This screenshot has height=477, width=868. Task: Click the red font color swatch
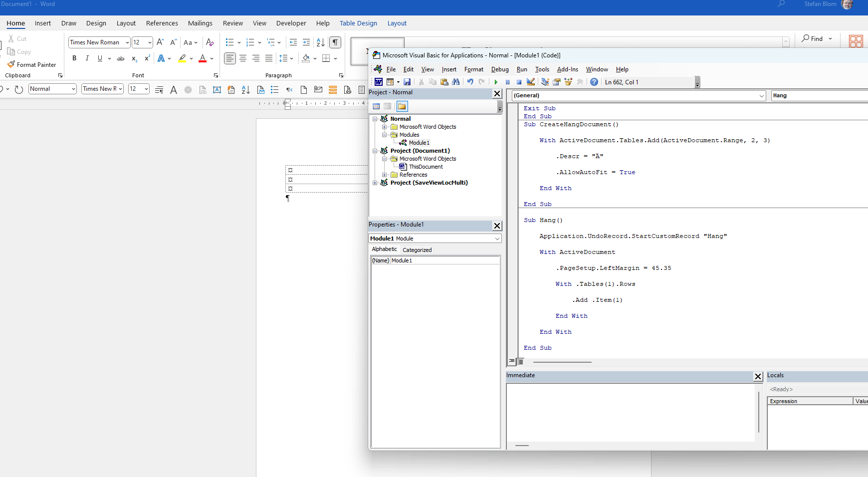203,58
